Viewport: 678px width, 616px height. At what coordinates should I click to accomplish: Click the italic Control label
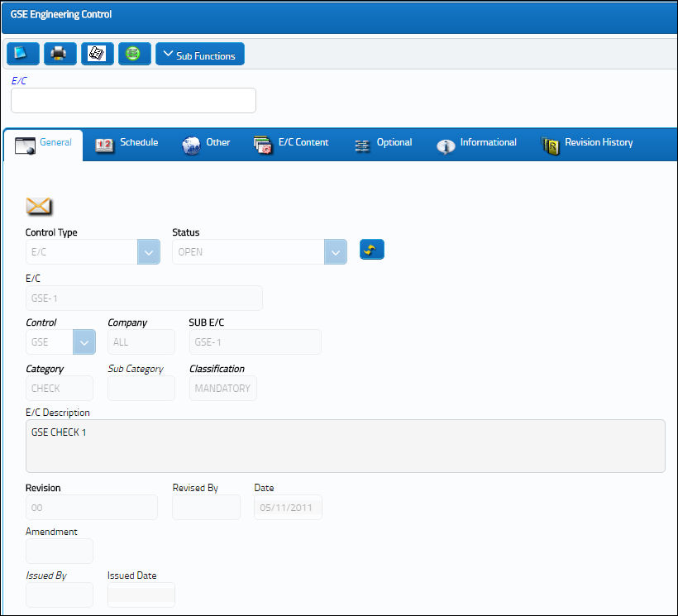pyautogui.click(x=41, y=322)
